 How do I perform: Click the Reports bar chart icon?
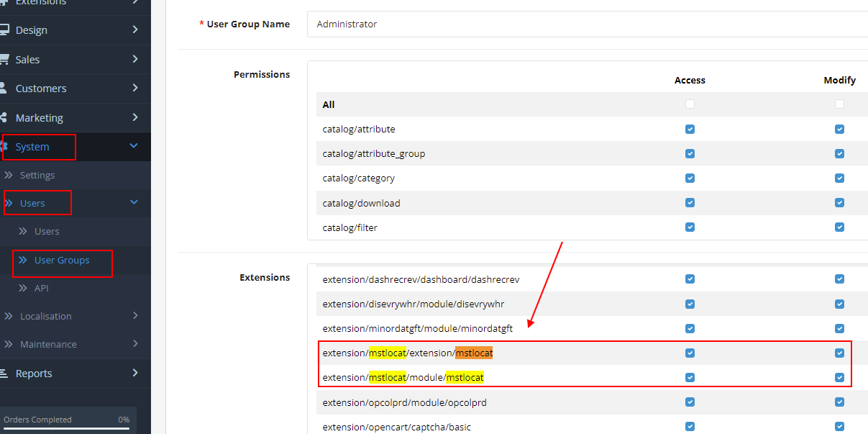point(4,373)
